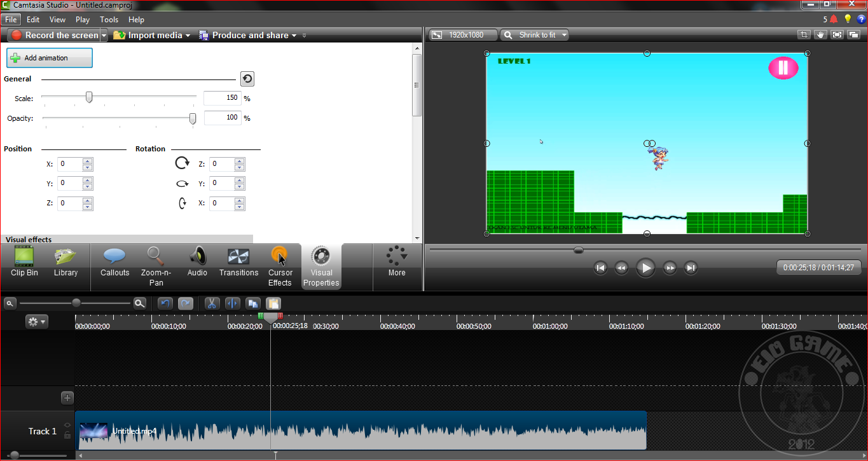Open the Import media dropdown
868x461 pixels.
(x=152, y=36)
